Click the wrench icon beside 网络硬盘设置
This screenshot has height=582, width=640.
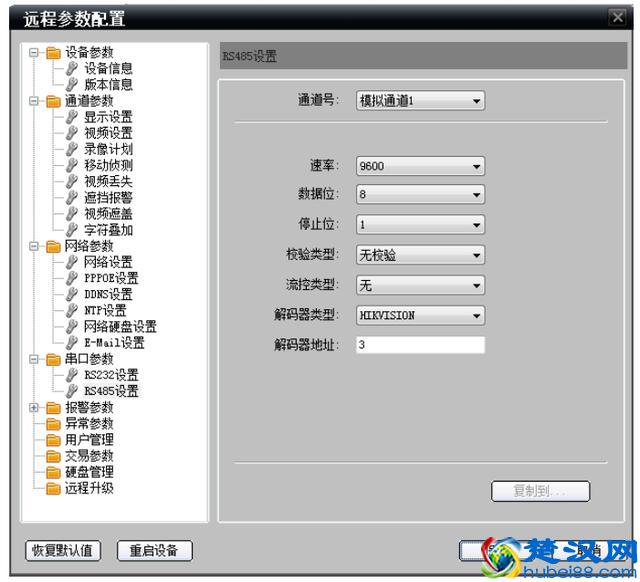coord(72,327)
